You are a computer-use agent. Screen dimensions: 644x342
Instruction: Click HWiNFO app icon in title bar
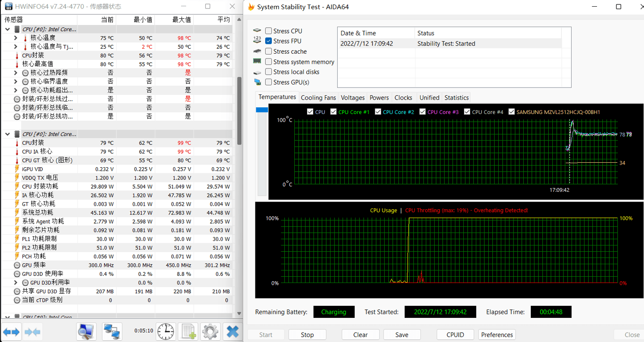[x=8, y=7]
